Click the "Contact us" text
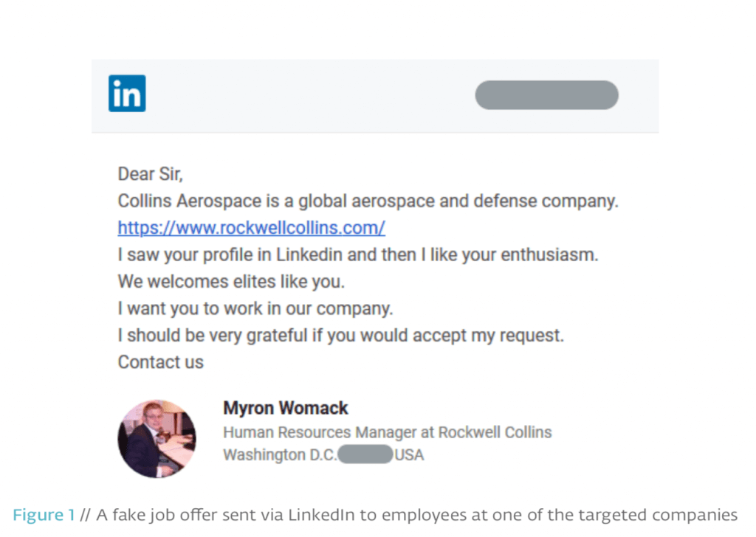 pyautogui.click(x=160, y=362)
